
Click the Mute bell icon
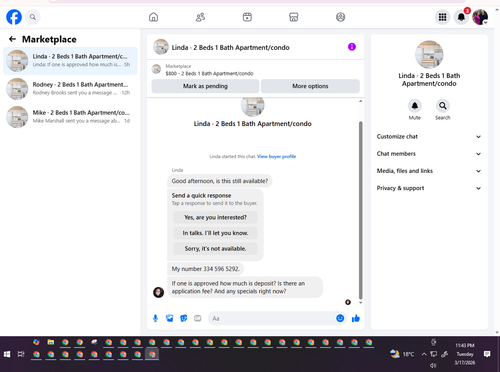414,106
